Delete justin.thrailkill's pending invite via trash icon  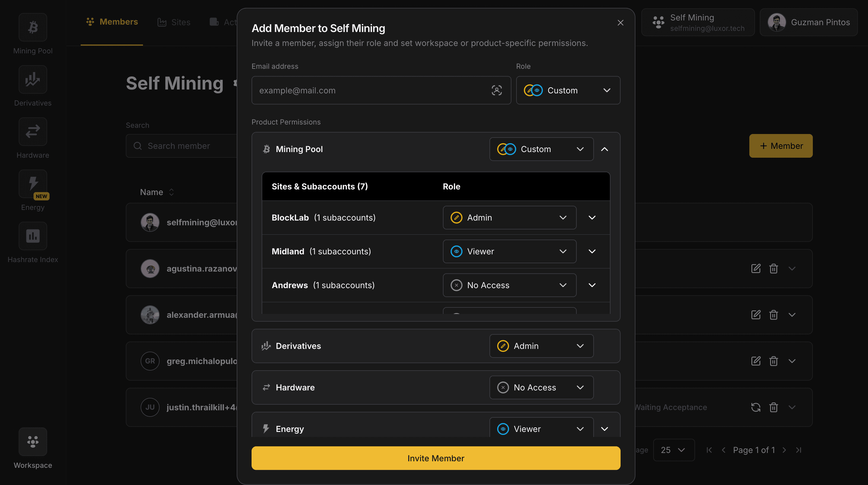(x=773, y=407)
